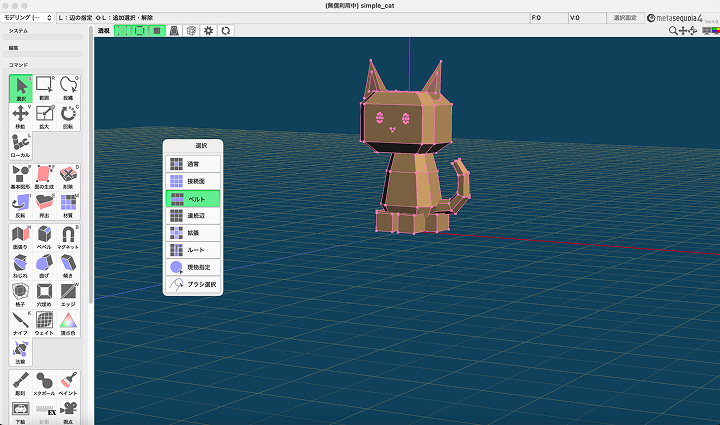Pick the 押出 (Extrude) heart tool
This screenshot has width=720, height=425.
point(44,206)
